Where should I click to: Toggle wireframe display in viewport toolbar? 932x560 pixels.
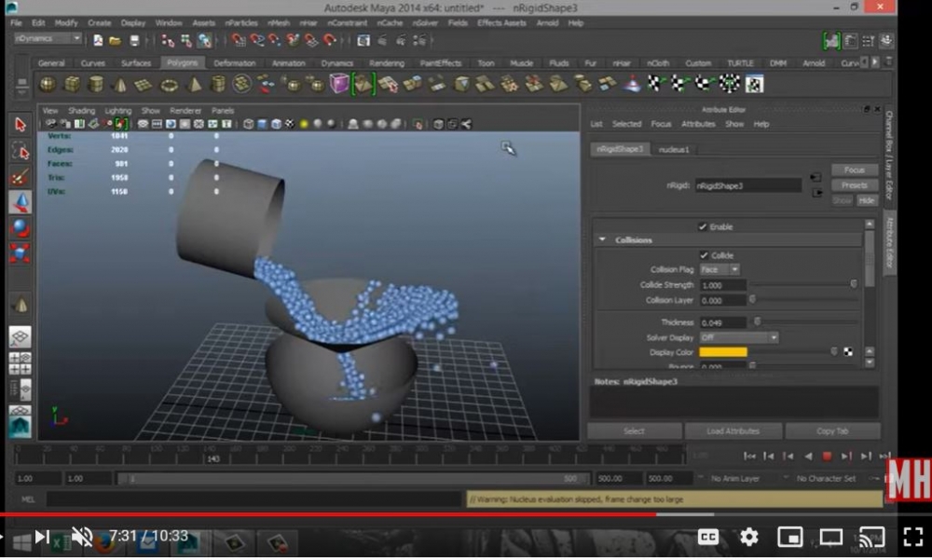tap(249, 124)
